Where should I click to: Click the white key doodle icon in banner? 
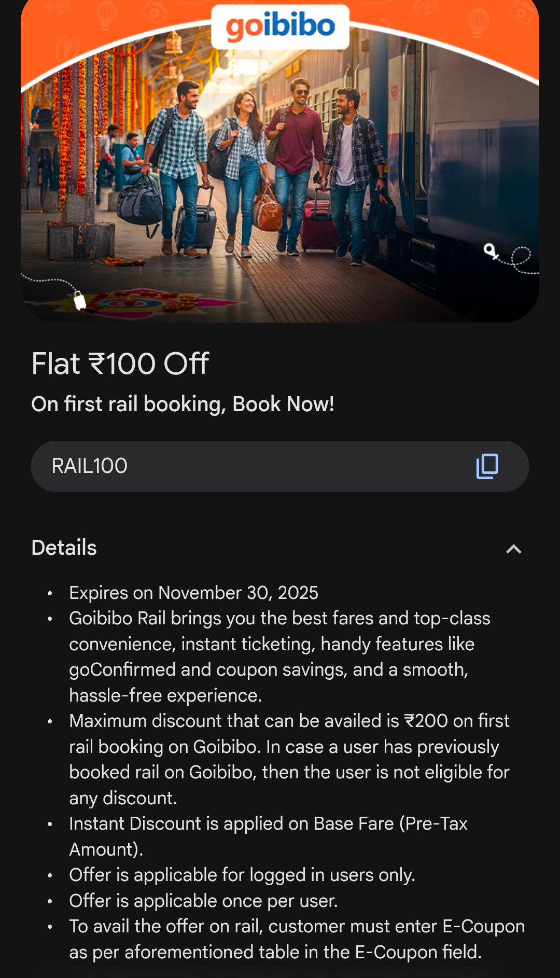click(491, 252)
